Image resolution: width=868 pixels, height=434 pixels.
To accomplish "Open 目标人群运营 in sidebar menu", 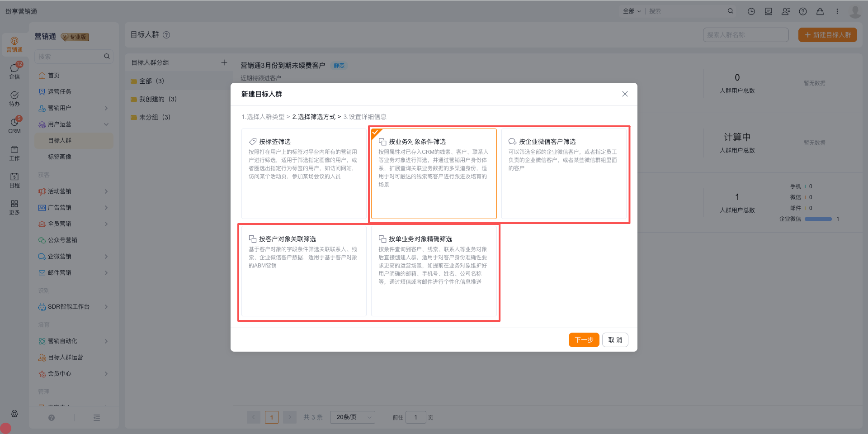I will (x=74, y=358).
